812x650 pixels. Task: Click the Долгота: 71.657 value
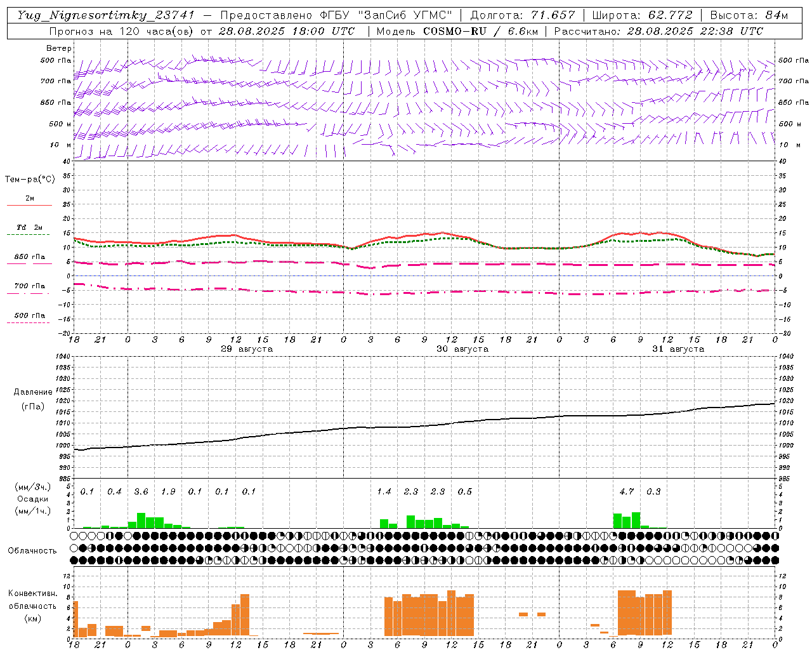point(522,15)
